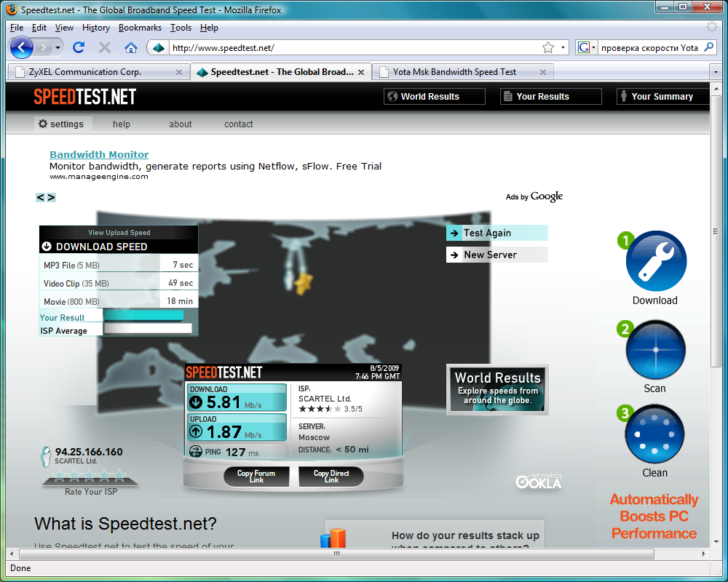The height and width of the screenshot is (582, 728).
Task: Open the World Results globe banner
Action: coord(497,389)
